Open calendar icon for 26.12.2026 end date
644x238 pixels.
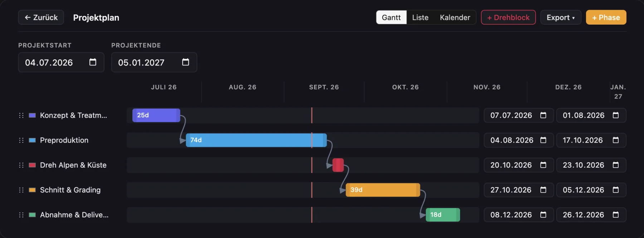pos(615,214)
